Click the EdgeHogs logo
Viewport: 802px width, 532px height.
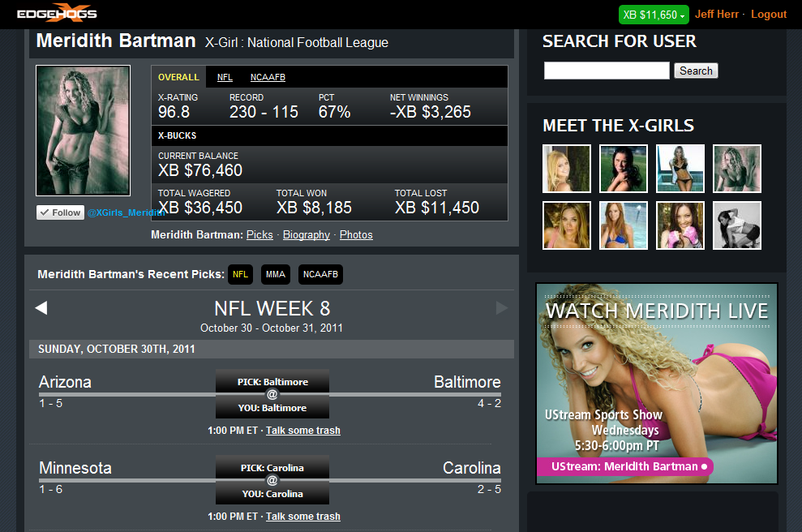[57, 13]
